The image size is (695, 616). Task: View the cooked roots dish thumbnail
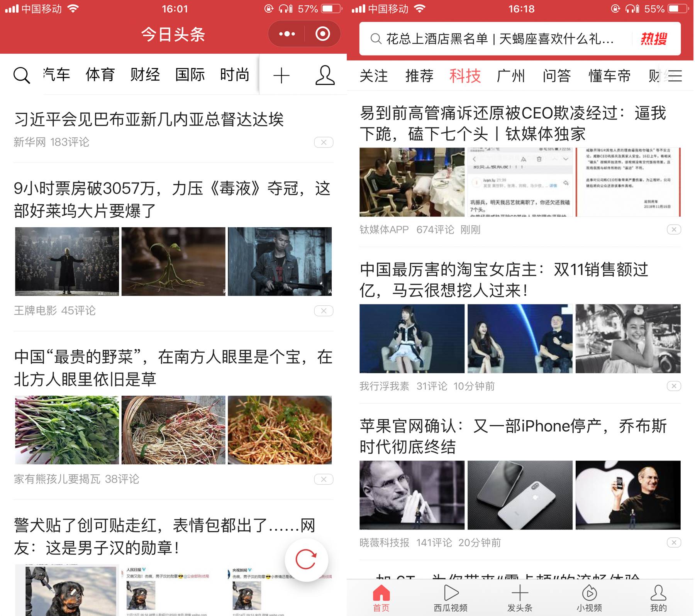click(280, 430)
